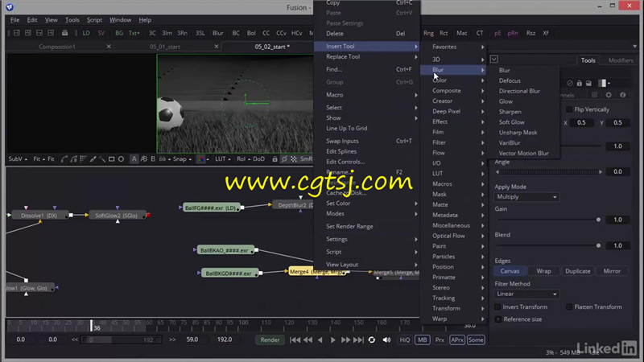Add a Blur tool from the toolbar

click(218, 33)
